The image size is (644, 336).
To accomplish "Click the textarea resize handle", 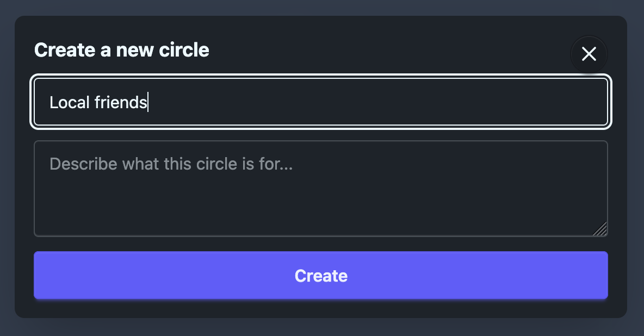I will pos(600,229).
